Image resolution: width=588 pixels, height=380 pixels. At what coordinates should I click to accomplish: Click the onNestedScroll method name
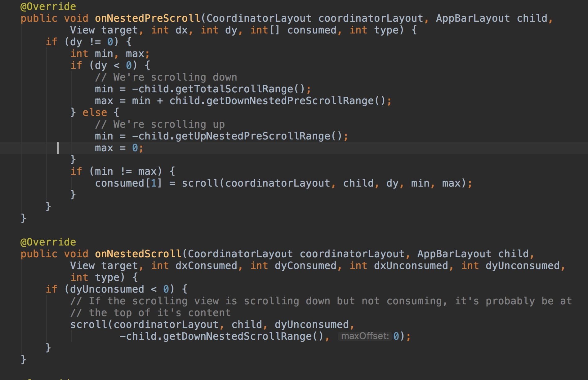[138, 254]
